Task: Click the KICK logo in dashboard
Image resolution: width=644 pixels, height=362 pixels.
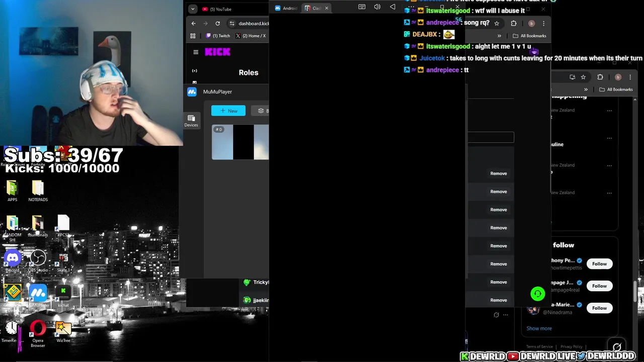Action: coord(217,52)
